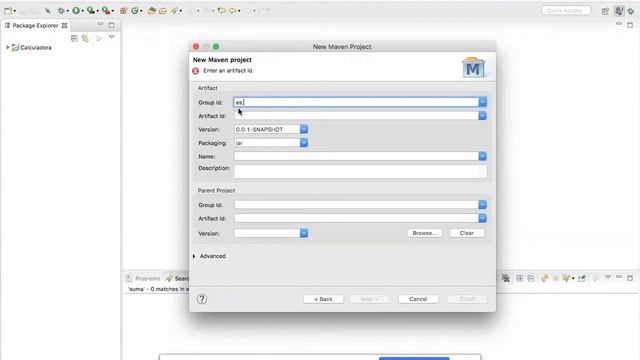Click the New Java Package icon
This screenshot has height=360, width=640.
coord(123,11)
